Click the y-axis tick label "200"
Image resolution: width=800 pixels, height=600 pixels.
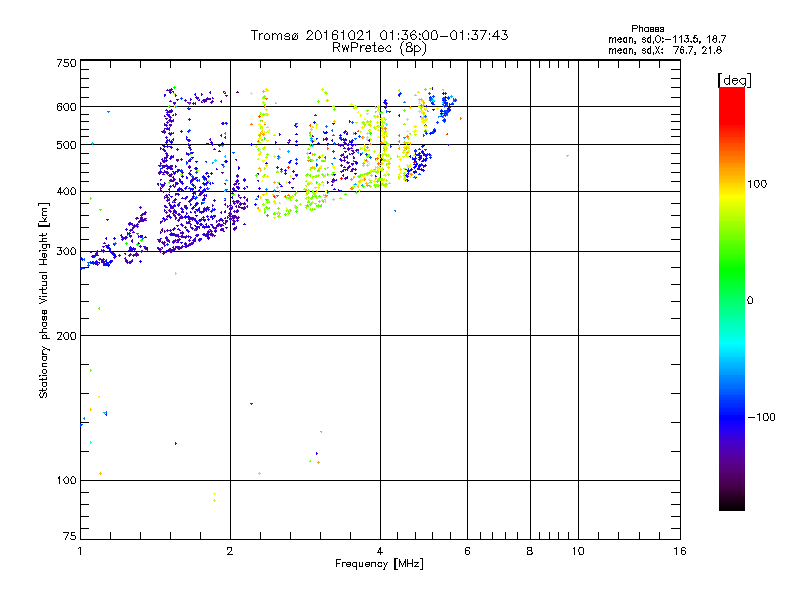click(x=66, y=336)
